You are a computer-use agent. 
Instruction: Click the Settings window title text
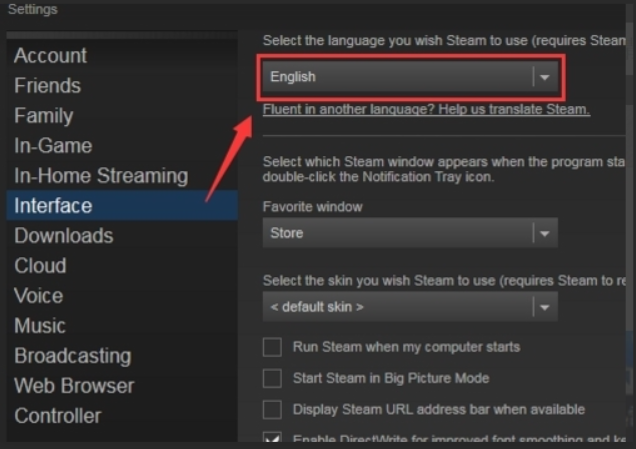[32, 9]
